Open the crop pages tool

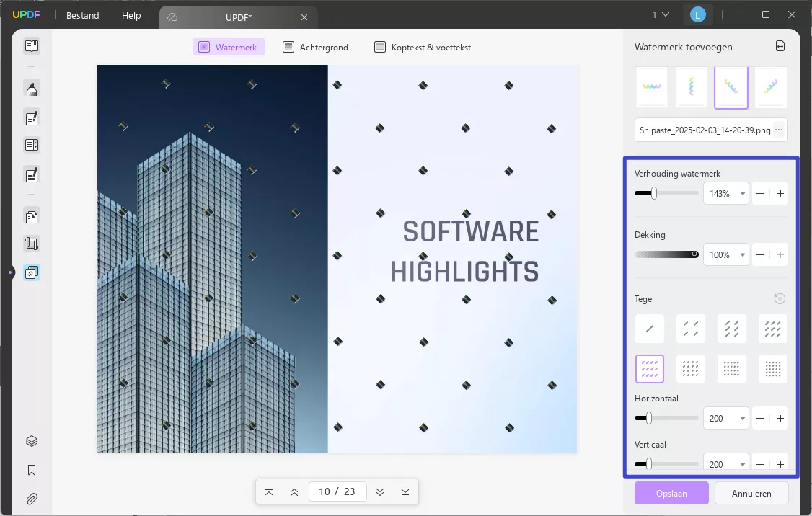click(x=31, y=244)
